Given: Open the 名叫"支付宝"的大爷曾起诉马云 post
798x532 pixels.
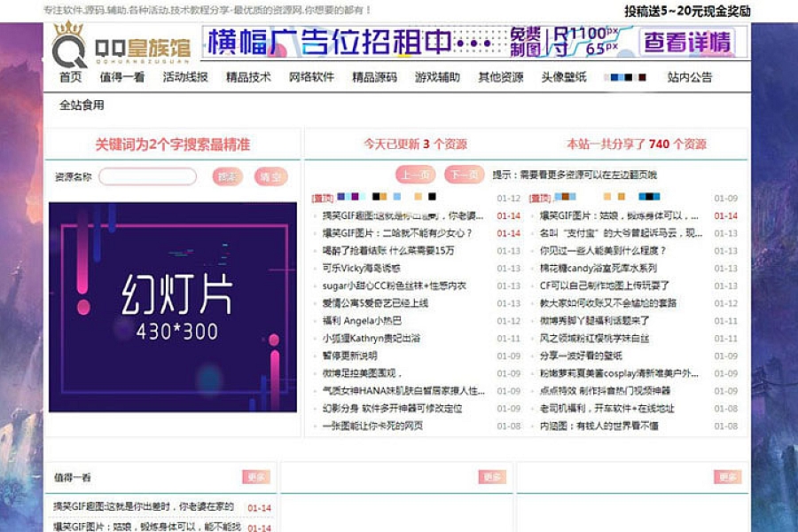Looking at the screenshot, I should pyautogui.click(x=621, y=233).
